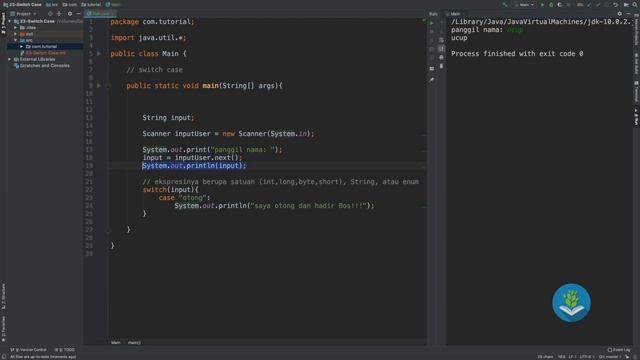Click the Main breadcrumb below the editor
The image size is (640, 360).
116,342
